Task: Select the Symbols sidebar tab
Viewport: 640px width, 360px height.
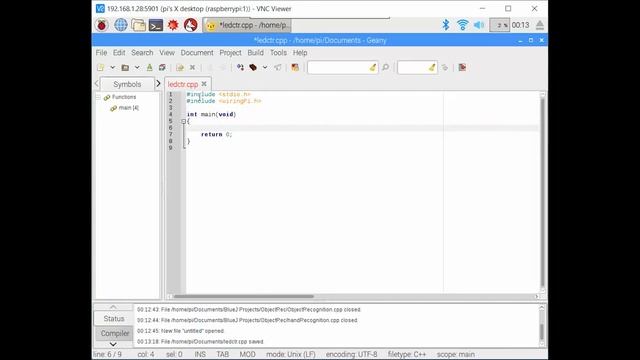Action: [127, 84]
